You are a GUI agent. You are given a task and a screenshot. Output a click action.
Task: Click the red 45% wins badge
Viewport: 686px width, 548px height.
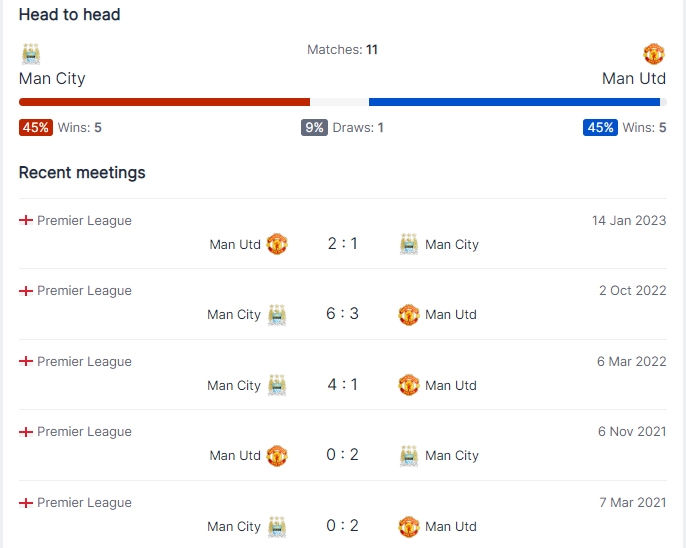(x=36, y=128)
